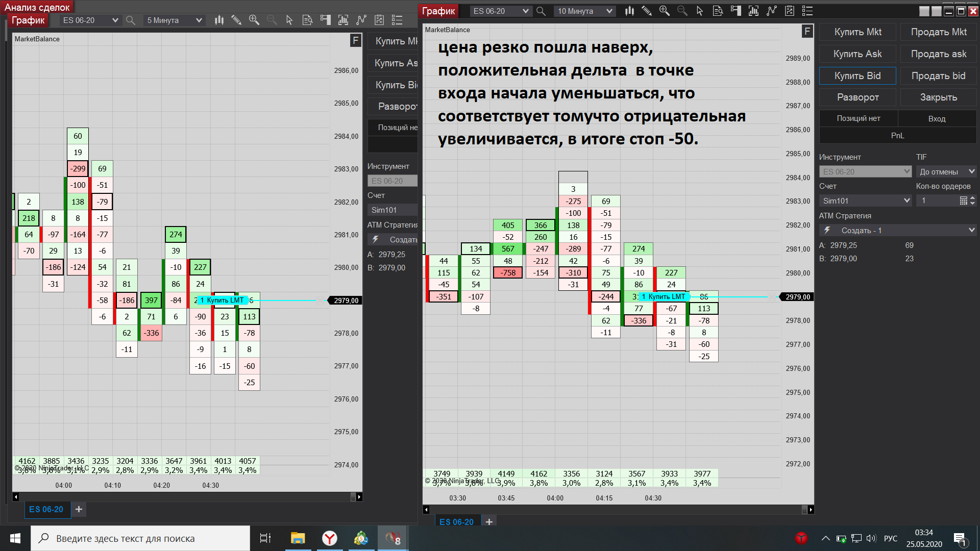
Task: Open Data Box icon in right chart toolbar
Action: (718, 11)
